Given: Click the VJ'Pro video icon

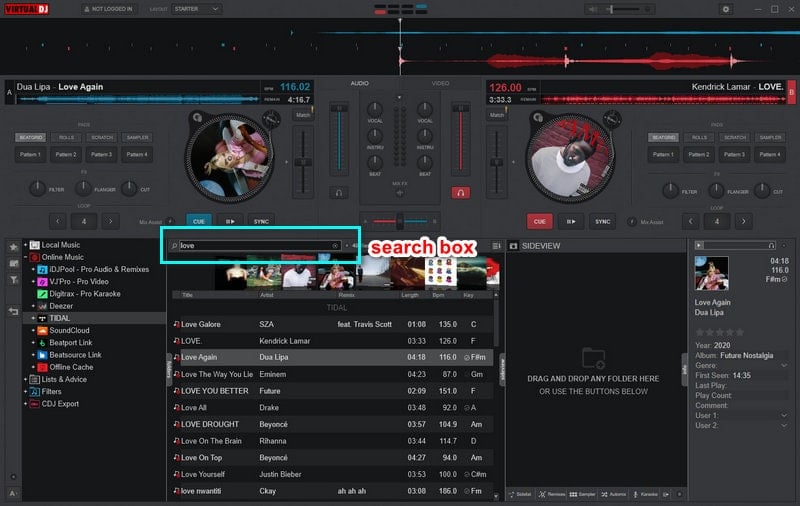Looking at the screenshot, I should [x=42, y=282].
